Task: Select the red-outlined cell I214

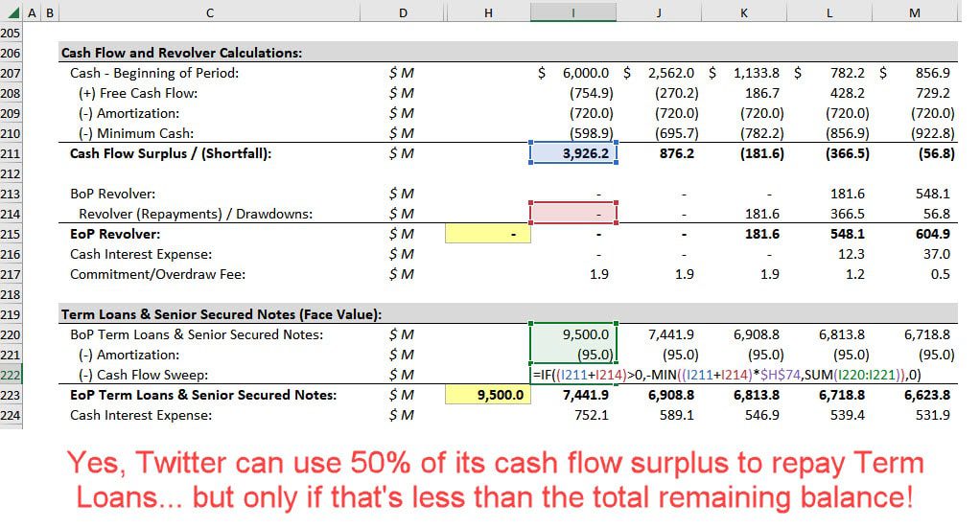Action: coord(573,214)
